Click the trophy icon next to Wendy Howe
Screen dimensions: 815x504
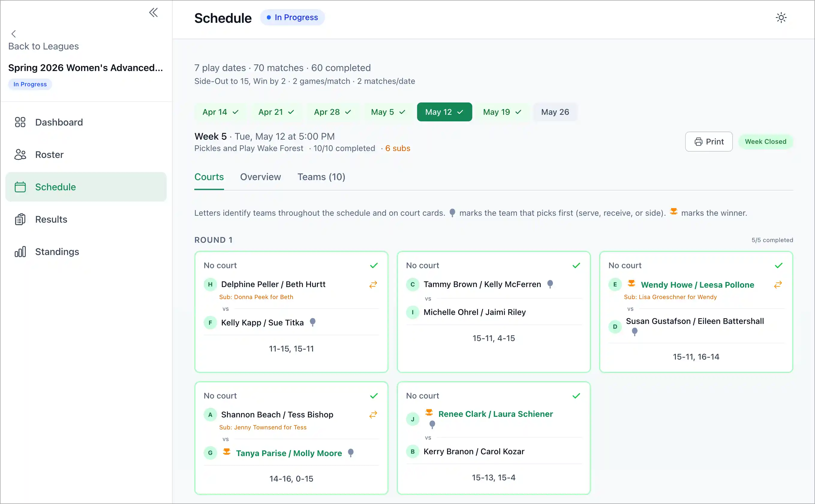(x=631, y=283)
